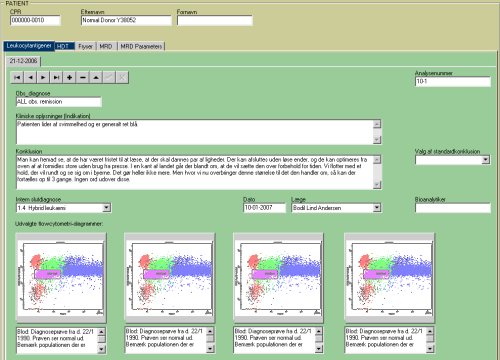Image resolution: width=500 pixels, height=360 pixels.
Task: Open the Læge dropdown list
Action: (x=377, y=208)
